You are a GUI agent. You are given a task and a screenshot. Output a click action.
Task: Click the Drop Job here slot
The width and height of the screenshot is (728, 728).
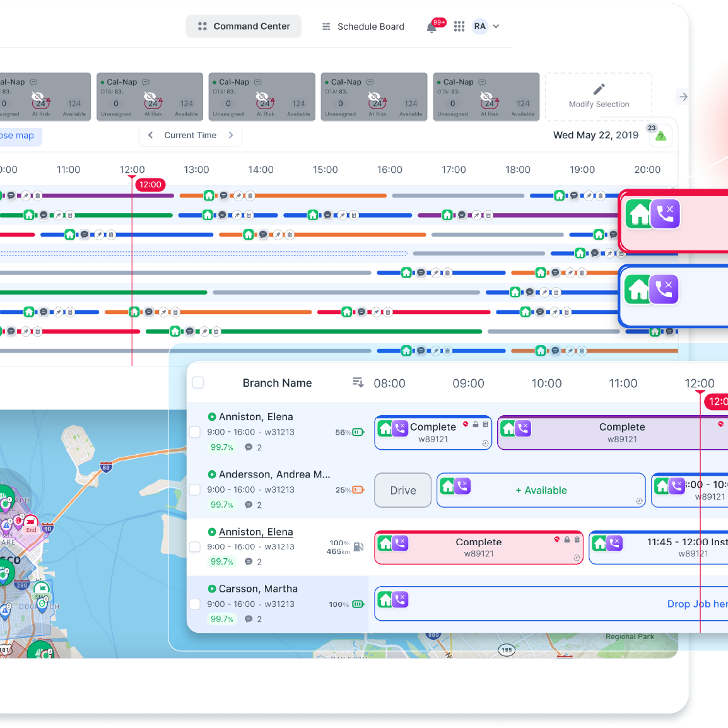pyautogui.click(x=551, y=604)
